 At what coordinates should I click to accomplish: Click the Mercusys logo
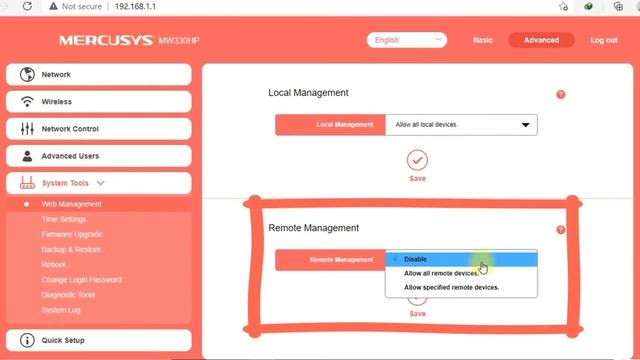[106, 40]
